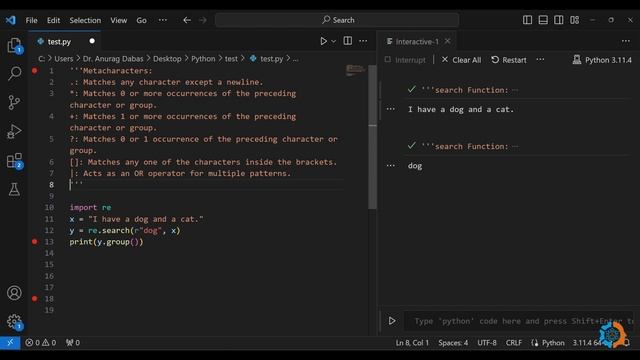Open Customize Layout menu
This screenshot has height=360, width=640.
pyautogui.click(x=575, y=20)
